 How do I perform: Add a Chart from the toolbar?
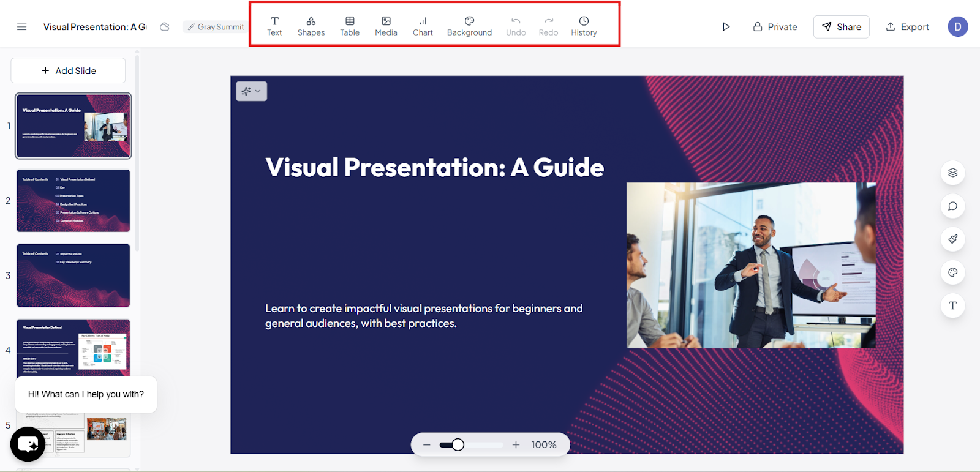point(423,26)
